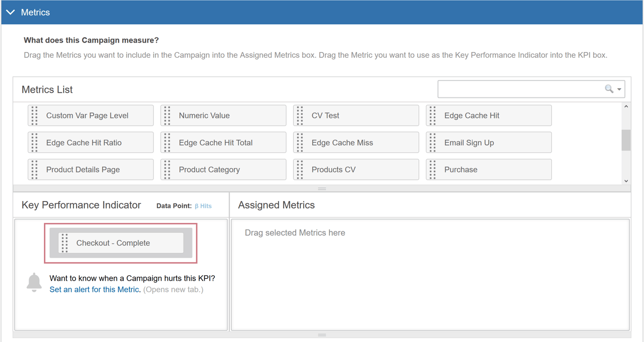This screenshot has height=342, width=644.
Task: Grab the Edge Cache Hit Total drag handle
Action: click(168, 143)
